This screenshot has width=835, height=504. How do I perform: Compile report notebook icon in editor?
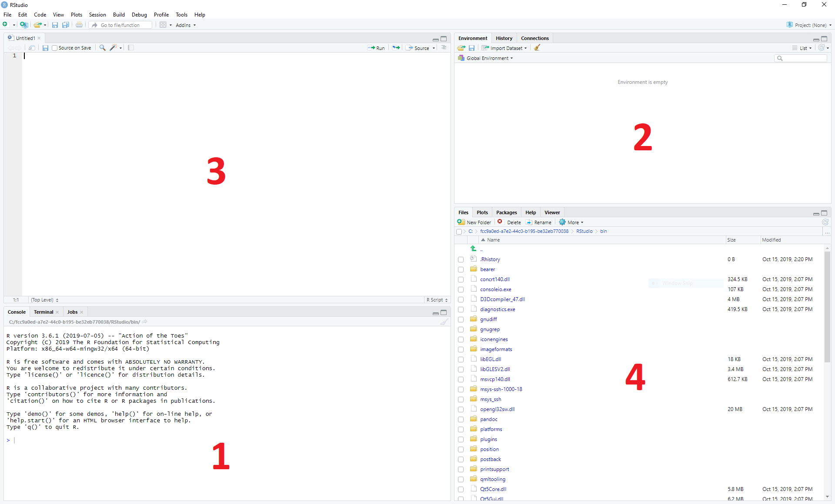(131, 48)
